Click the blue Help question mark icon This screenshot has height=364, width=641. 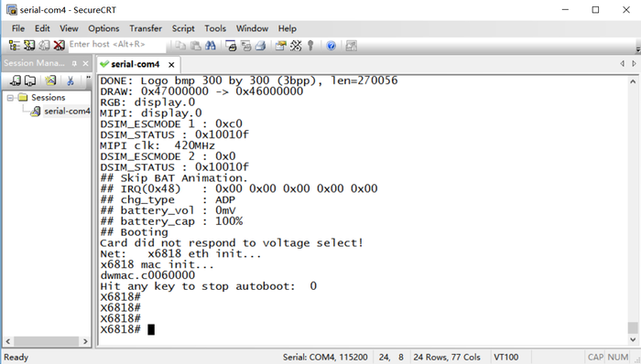331,46
